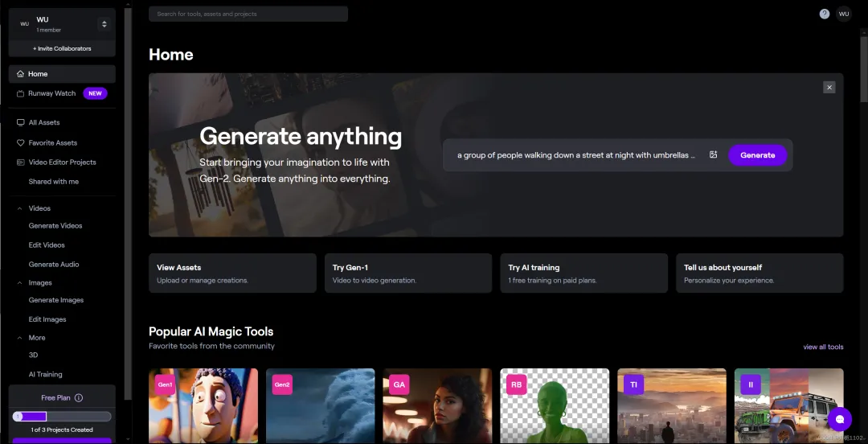
Task: Open the View Assets card
Action: 232,273
